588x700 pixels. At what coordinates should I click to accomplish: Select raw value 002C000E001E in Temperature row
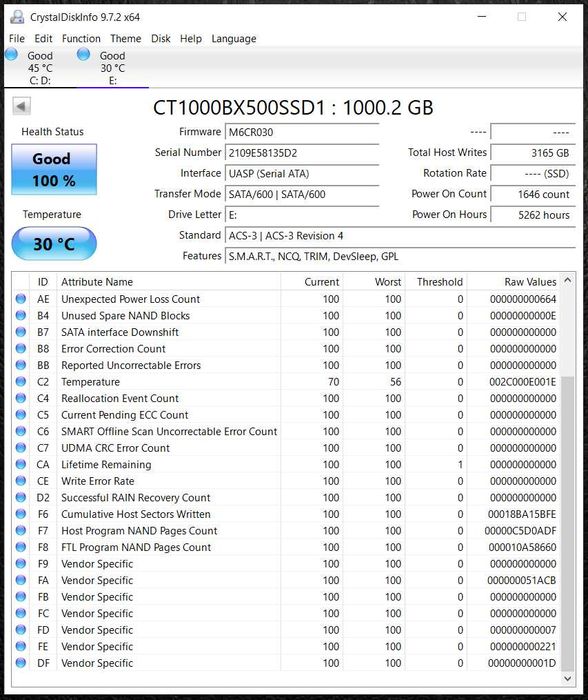523,382
